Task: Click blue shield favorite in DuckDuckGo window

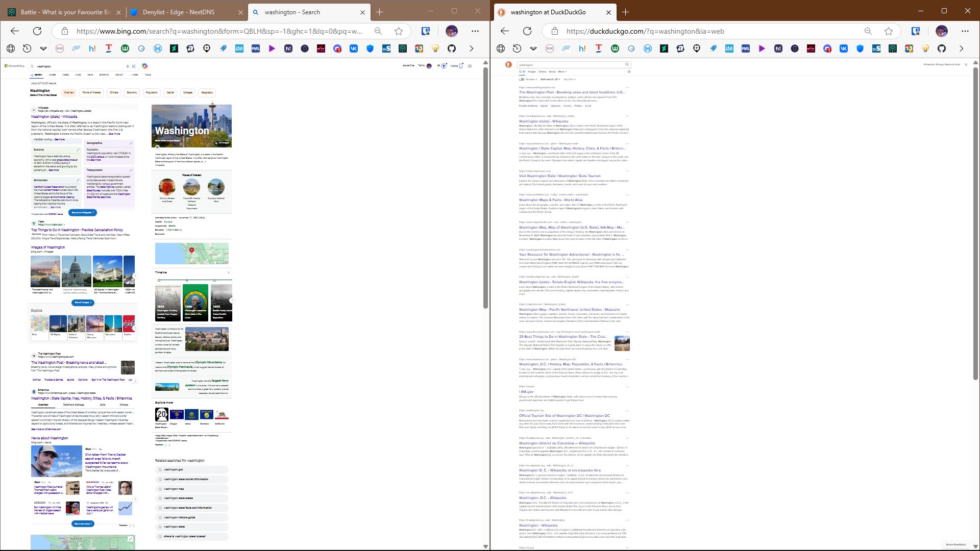Action: pos(860,48)
